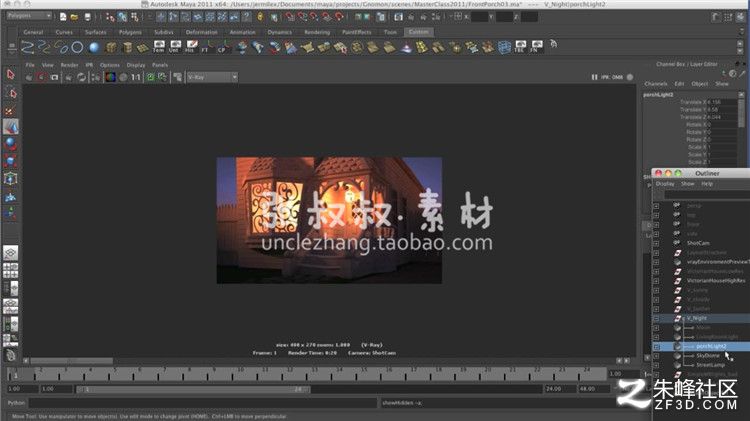Screen dimensions: 750x421
Task: Open the Outliner Show menu
Action: 687,184
